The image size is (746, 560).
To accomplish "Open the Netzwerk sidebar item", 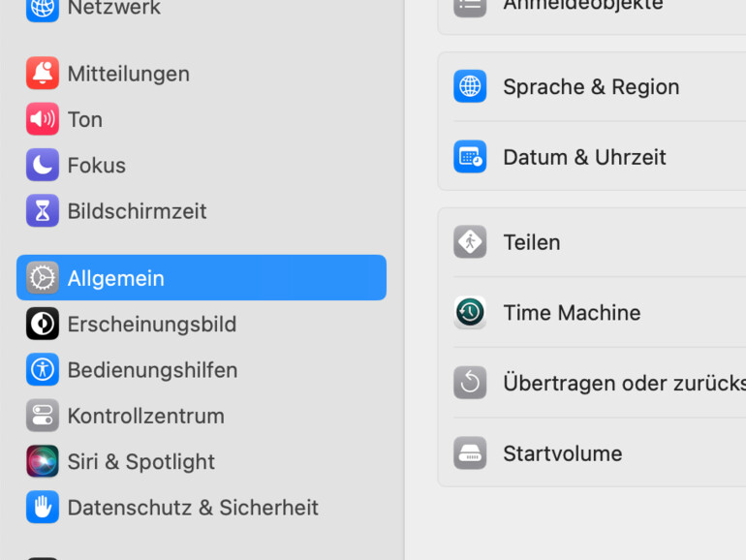I will click(113, 9).
